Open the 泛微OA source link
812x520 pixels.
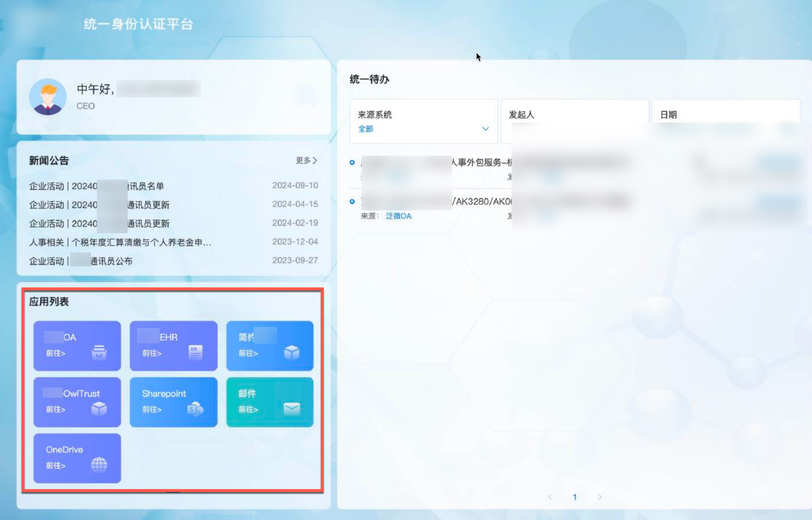coord(398,216)
